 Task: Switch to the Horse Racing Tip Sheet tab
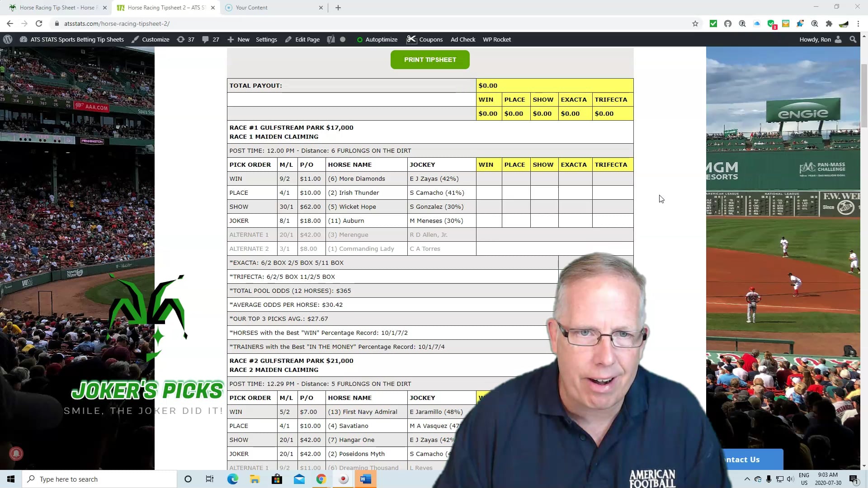pos(58,8)
